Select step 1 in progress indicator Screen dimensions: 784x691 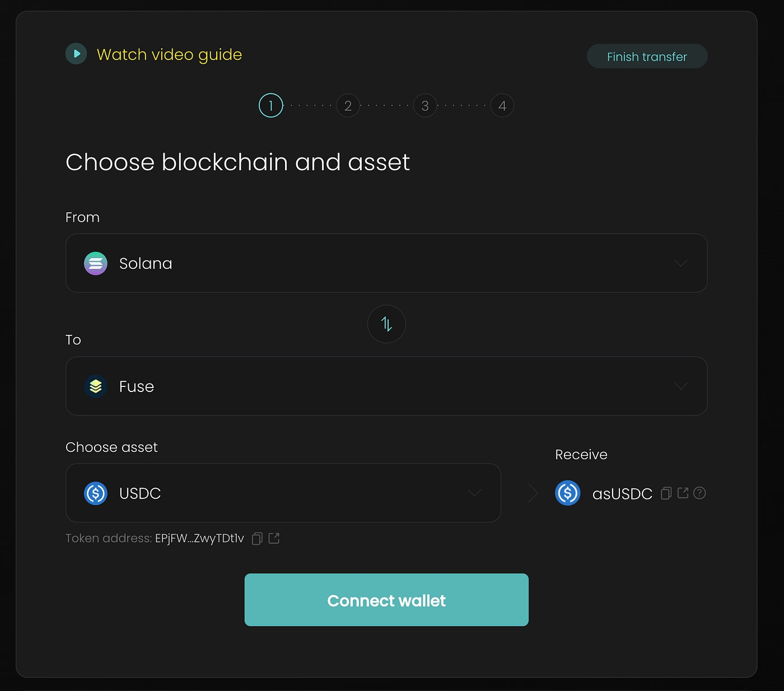click(271, 105)
